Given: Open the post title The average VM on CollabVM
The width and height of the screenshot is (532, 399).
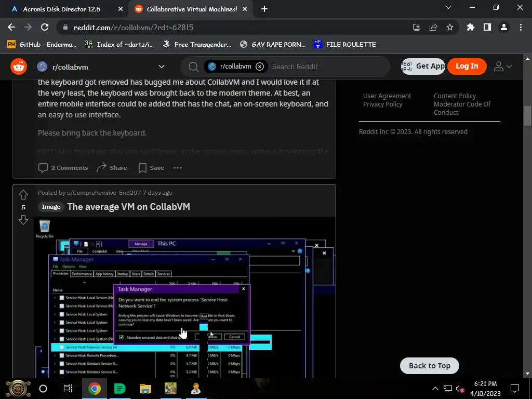Looking at the screenshot, I should (x=129, y=207).
